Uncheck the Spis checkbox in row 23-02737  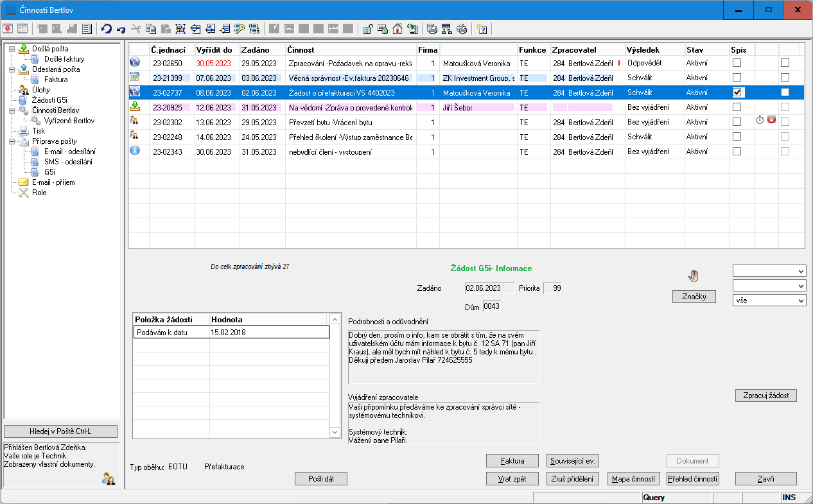click(737, 92)
